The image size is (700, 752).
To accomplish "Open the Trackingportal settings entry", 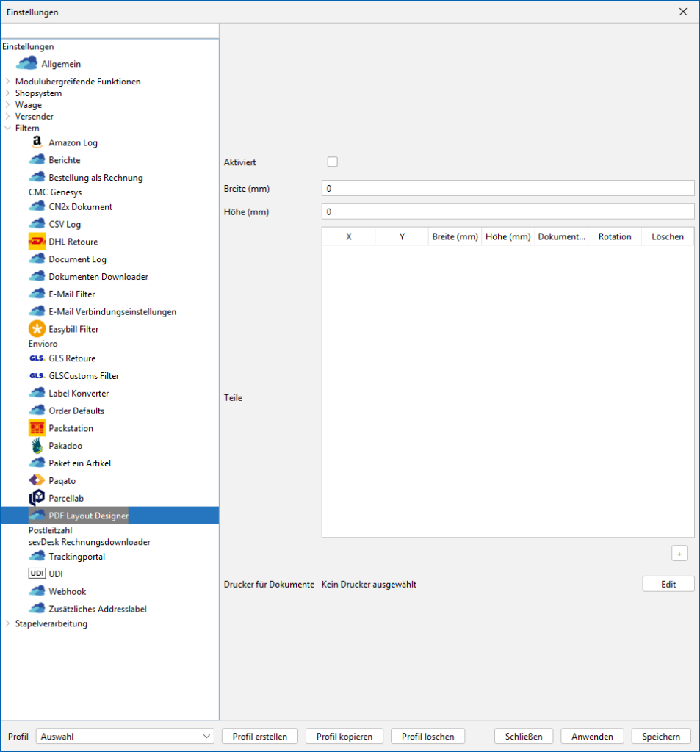I will 76,557.
